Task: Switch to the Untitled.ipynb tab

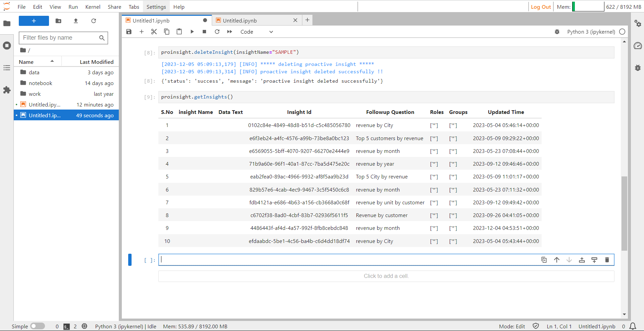Action: tap(240, 20)
